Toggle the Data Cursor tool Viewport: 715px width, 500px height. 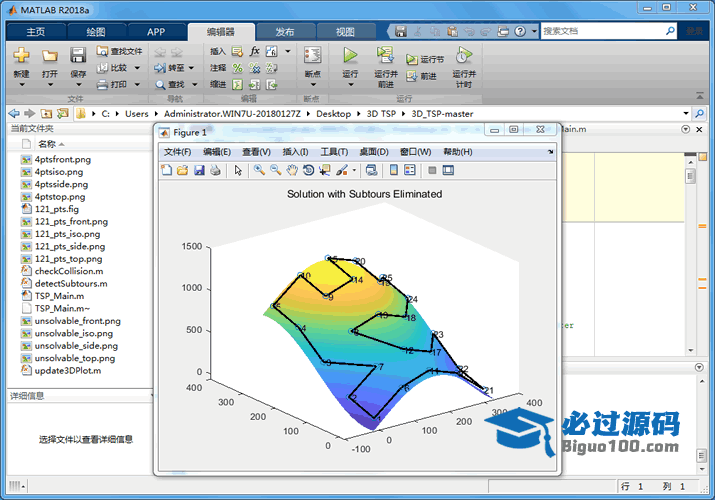[325, 170]
